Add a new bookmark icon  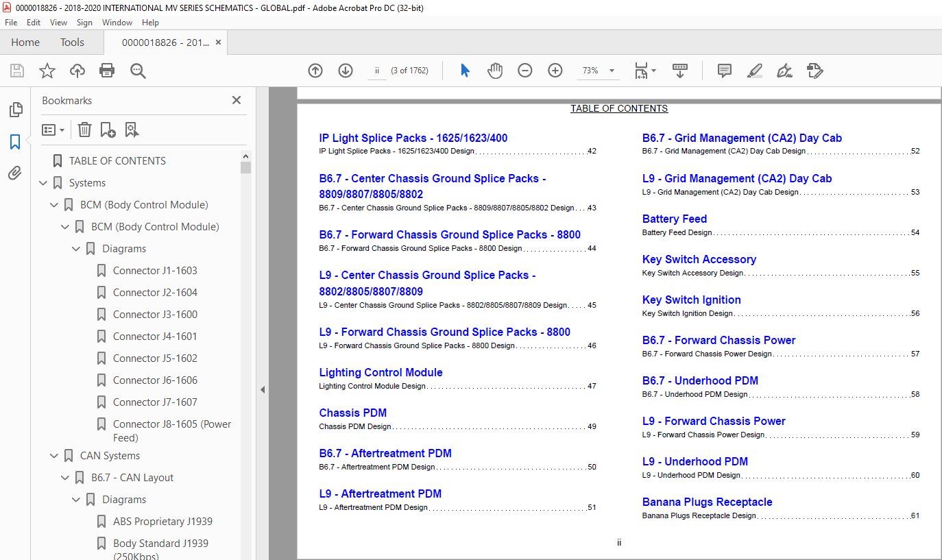108,130
